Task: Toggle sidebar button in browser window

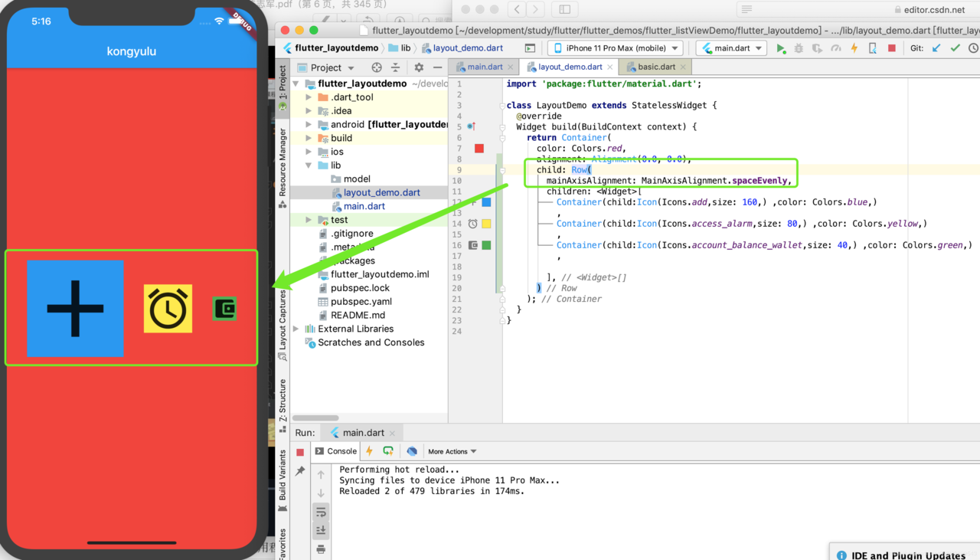Action: pos(565,9)
